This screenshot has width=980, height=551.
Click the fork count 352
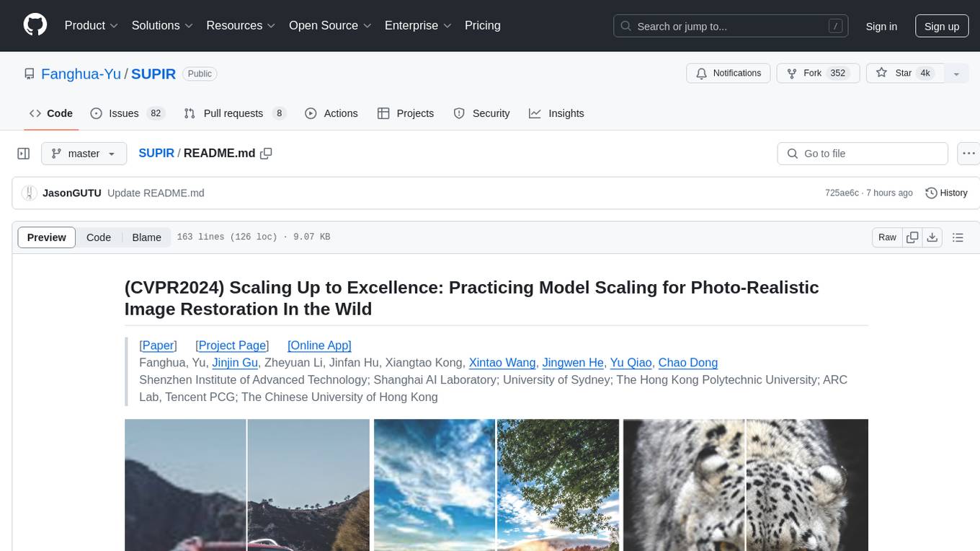click(837, 74)
